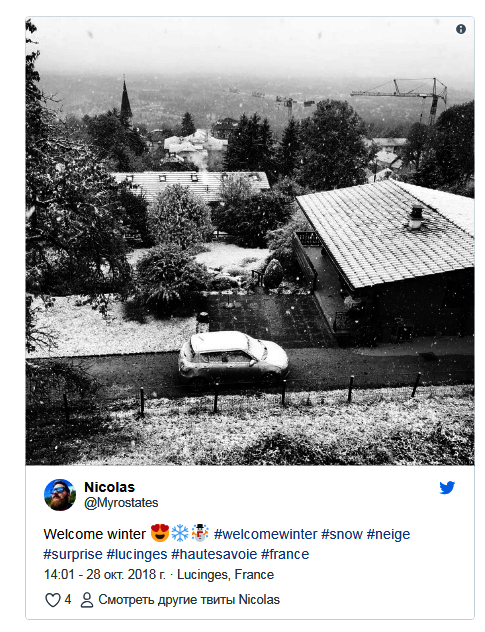Open the #welcomewinter hashtag
The width and height of the screenshot is (485, 632).
265,534
